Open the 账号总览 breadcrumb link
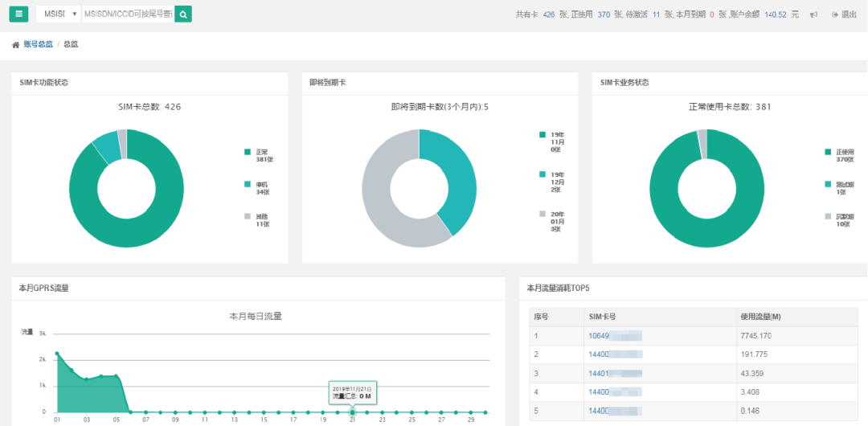This screenshot has width=868, height=426. click(x=38, y=44)
